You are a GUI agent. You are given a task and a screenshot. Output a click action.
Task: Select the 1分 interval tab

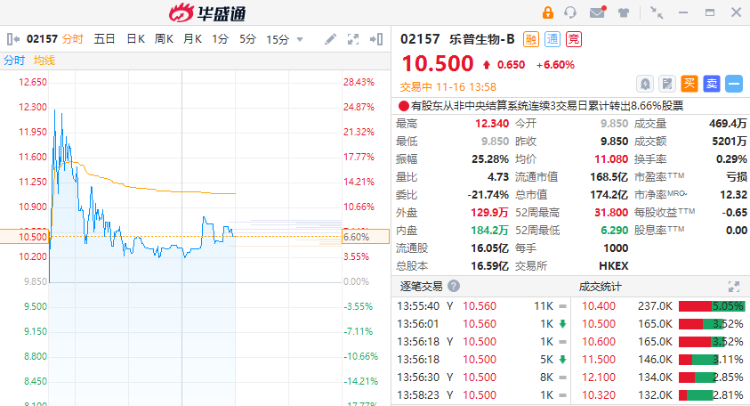coord(220,39)
